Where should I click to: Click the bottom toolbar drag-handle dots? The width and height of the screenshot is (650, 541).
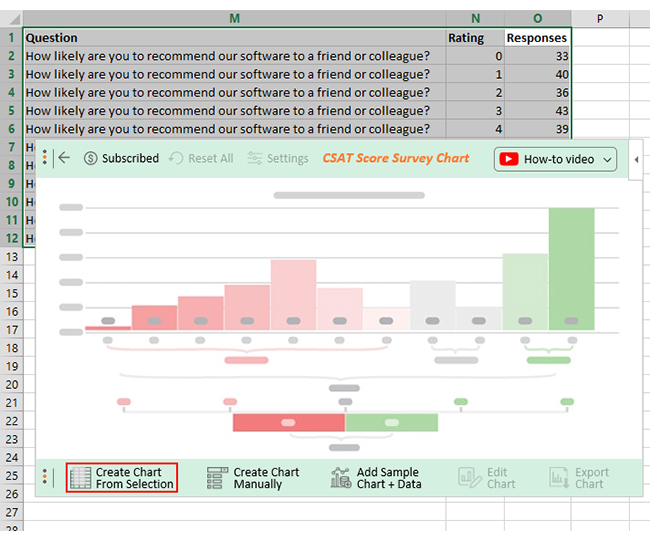45,477
